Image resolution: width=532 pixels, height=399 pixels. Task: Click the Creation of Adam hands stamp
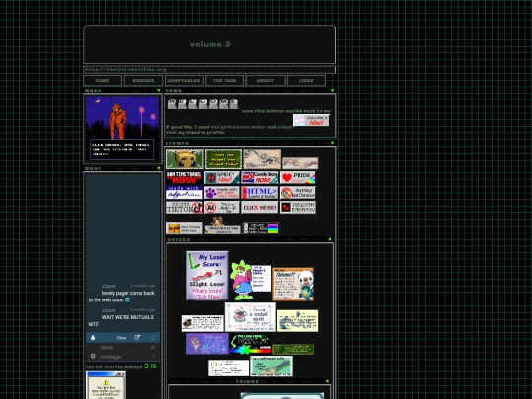pyautogui.click(x=299, y=163)
